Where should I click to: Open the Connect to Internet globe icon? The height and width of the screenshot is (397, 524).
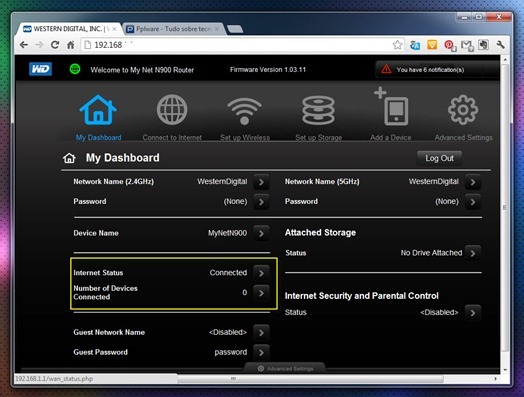pos(172,110)
